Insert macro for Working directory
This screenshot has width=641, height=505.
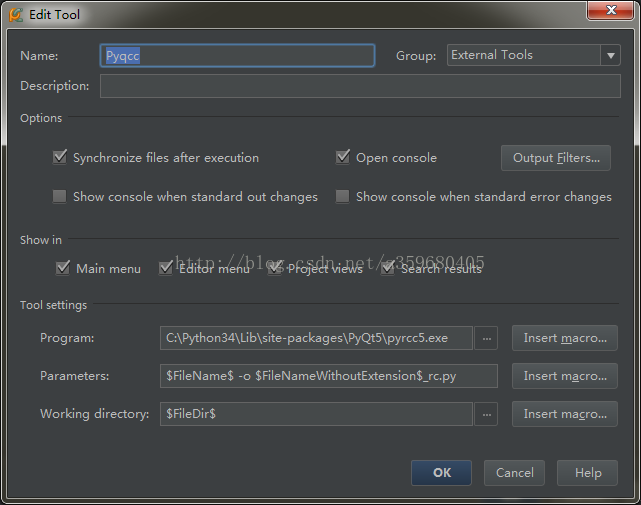click(x=565, y=414)
